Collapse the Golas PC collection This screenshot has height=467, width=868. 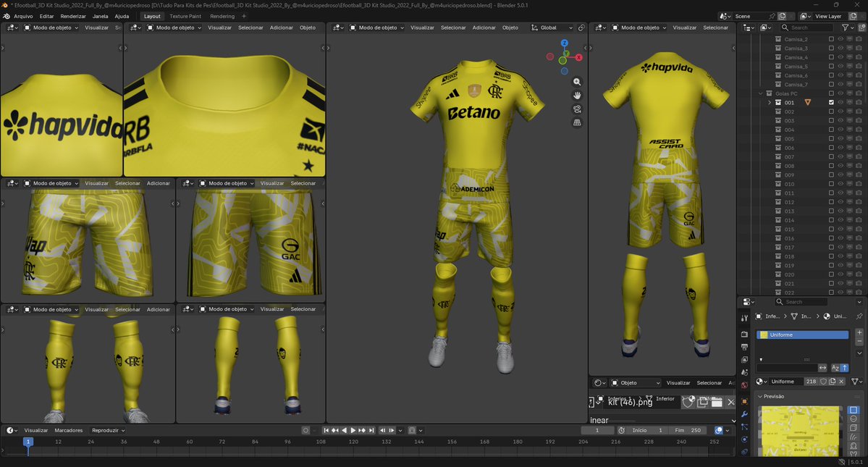point(761,93)
